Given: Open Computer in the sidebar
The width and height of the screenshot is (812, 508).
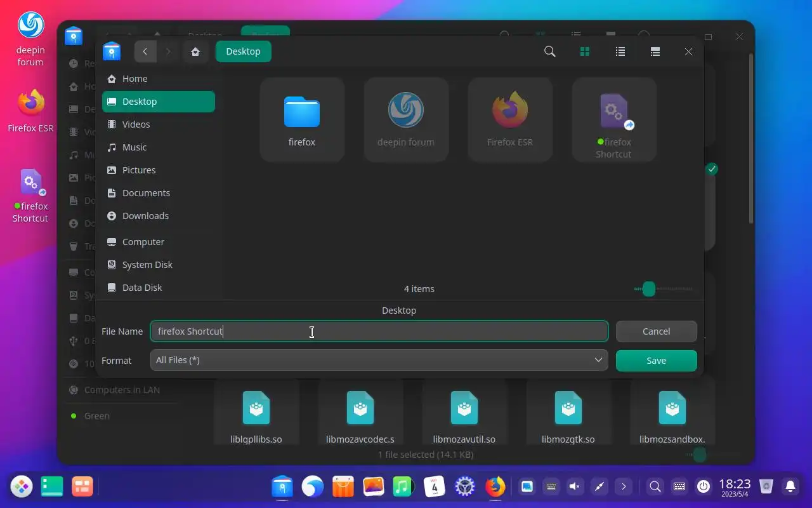Looking at the screenshot, I should [x=159, y=242].
